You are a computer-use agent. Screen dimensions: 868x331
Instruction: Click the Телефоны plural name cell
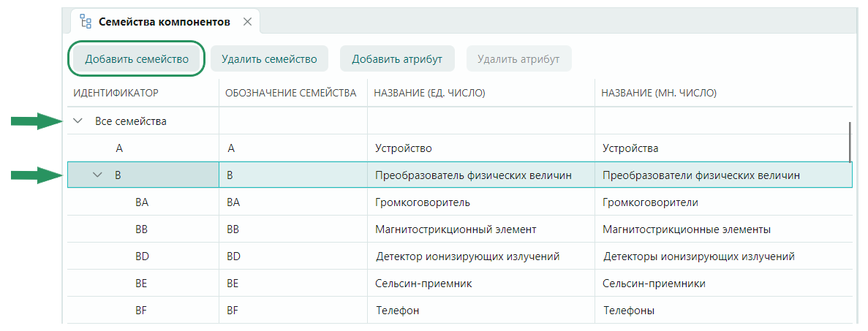pos(628,311)
